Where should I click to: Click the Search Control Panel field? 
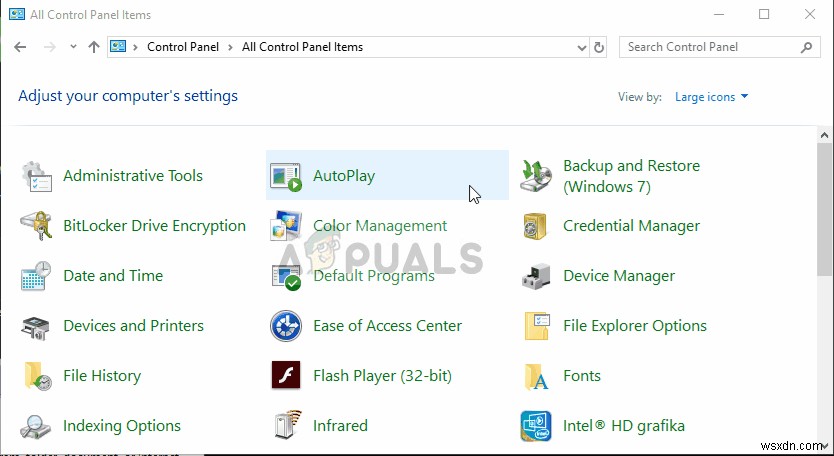(708, 47)
